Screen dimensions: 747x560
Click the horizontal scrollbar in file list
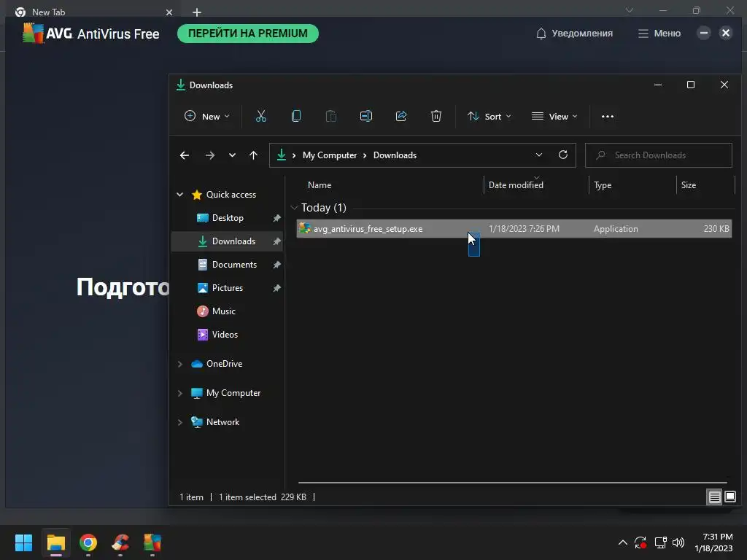click(x=512, y=483)
